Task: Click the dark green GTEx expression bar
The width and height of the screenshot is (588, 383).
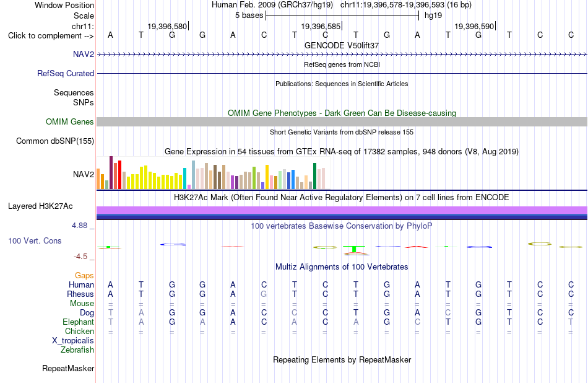Action: click(x=314, y=176)
